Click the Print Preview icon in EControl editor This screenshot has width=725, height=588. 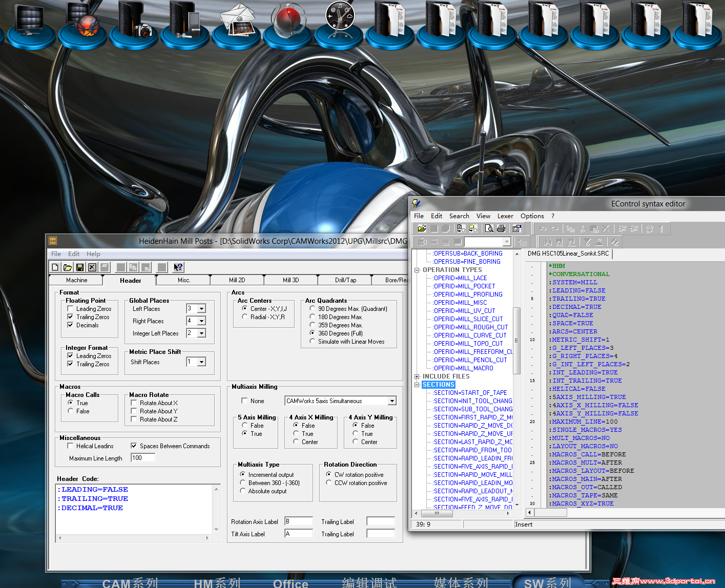[x=489, y=228]
